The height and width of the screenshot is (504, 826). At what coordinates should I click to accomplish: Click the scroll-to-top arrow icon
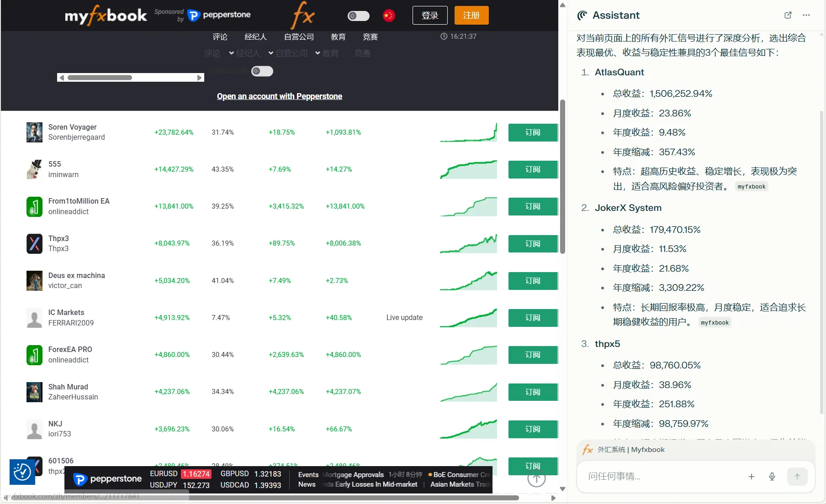536,478
